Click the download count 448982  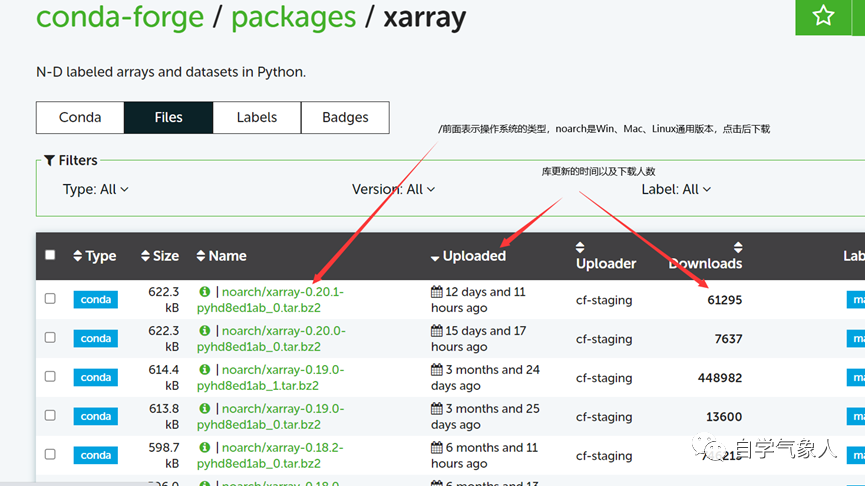click(720, 378)
